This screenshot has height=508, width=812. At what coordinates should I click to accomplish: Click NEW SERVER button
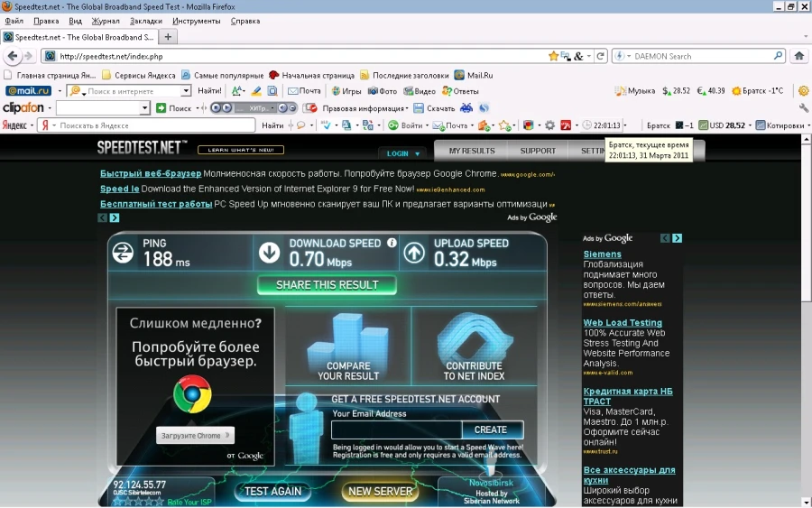(381, 492)
